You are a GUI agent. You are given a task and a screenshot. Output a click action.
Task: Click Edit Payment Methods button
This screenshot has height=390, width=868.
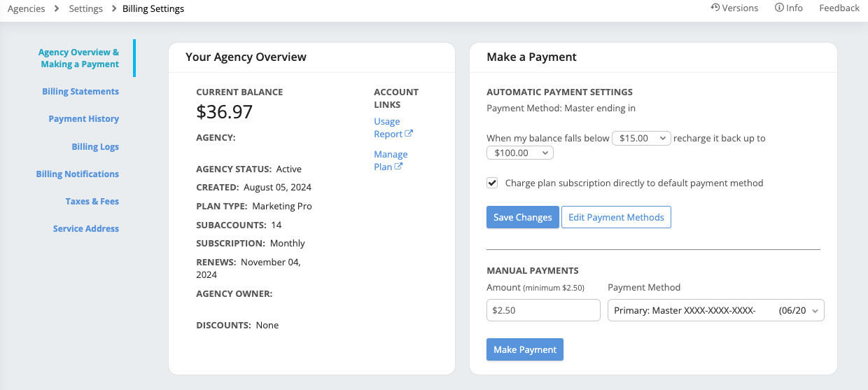click(616, 218)
